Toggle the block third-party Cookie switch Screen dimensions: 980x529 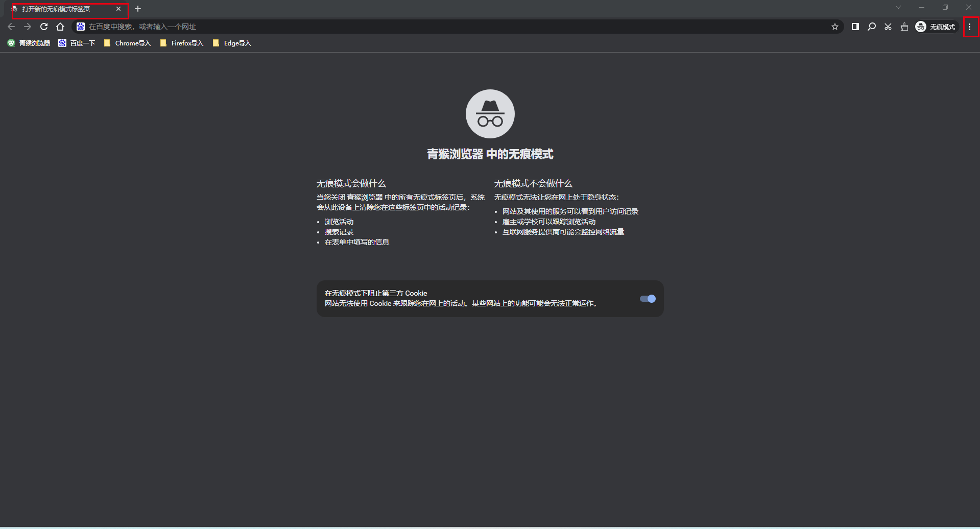[x=648, y=299]
